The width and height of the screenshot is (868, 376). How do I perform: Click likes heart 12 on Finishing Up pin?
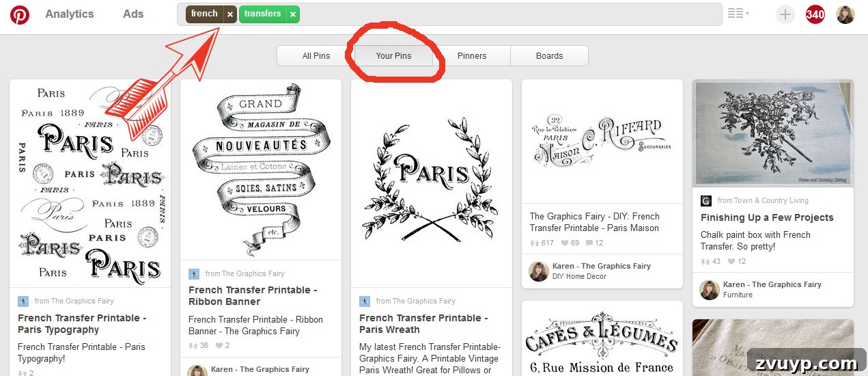coord(737,261)
